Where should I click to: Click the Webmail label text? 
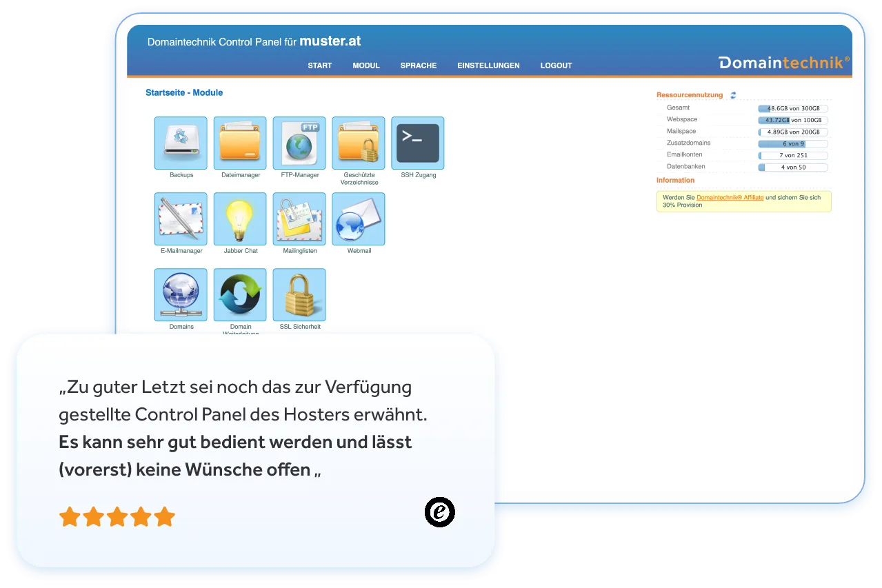(x=359, y=251)
